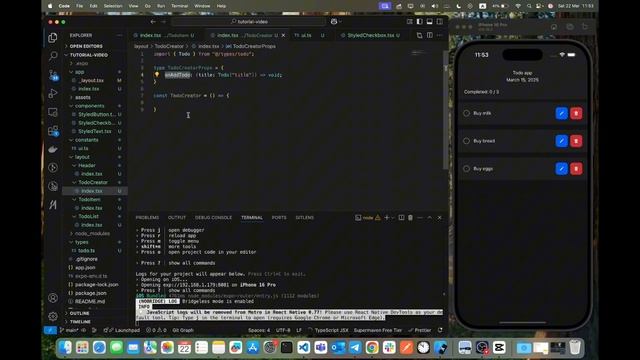
Task: Check the Buy milk checkbox in the simulator
Action: pos(467,113)
